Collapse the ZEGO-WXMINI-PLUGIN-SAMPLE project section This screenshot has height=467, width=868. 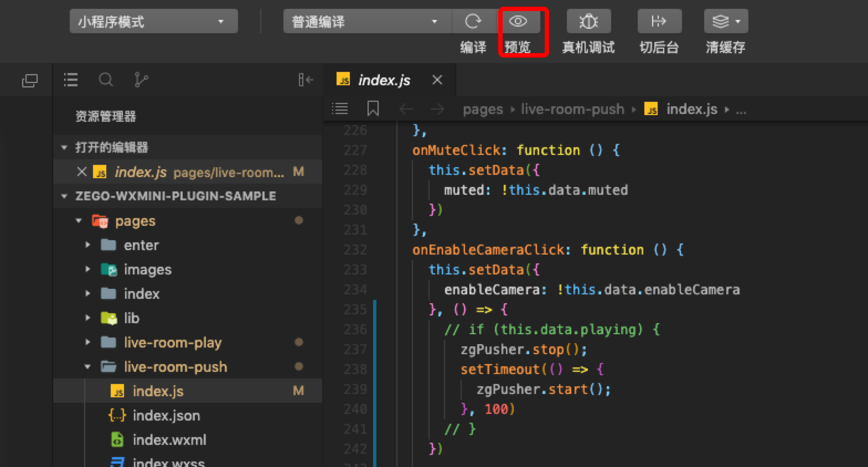tap(64, 196)
